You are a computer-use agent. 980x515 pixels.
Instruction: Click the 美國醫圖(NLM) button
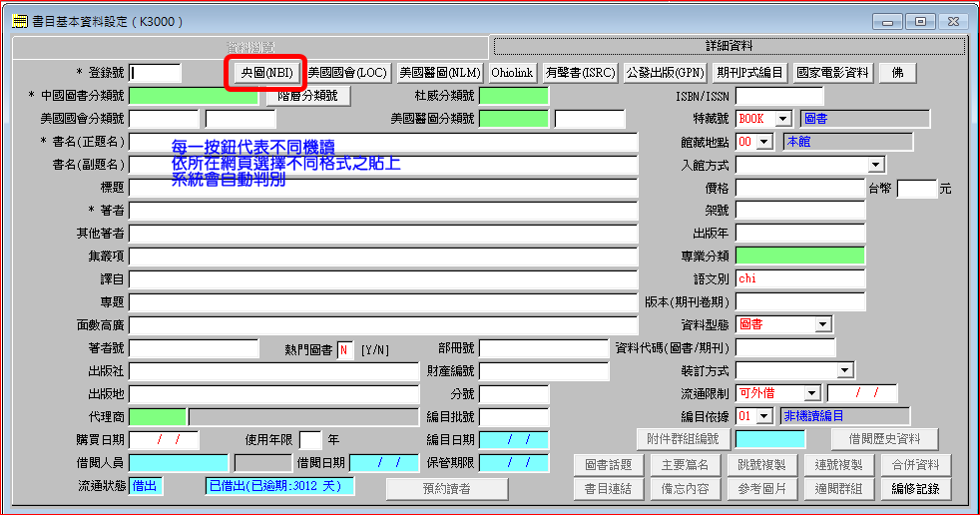click(440, 73)
